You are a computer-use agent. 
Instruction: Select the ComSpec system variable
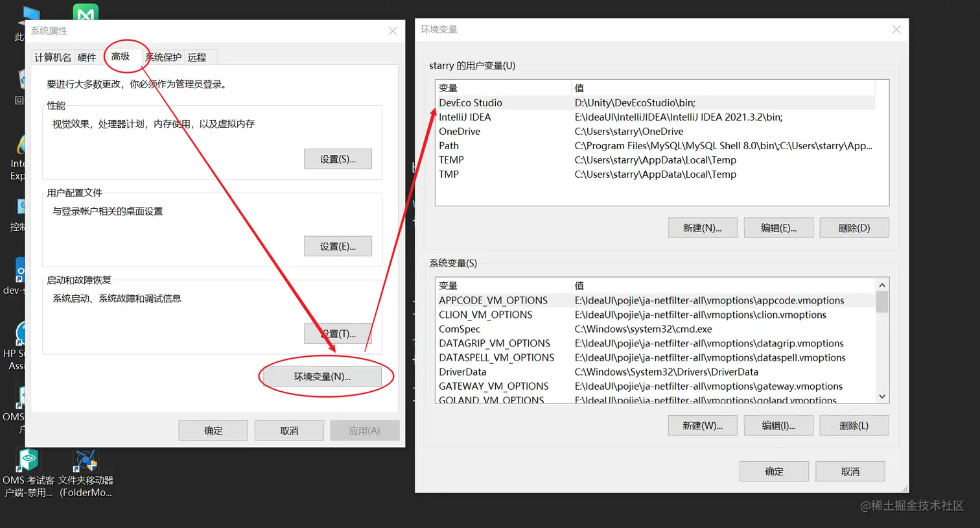[655, 329]
